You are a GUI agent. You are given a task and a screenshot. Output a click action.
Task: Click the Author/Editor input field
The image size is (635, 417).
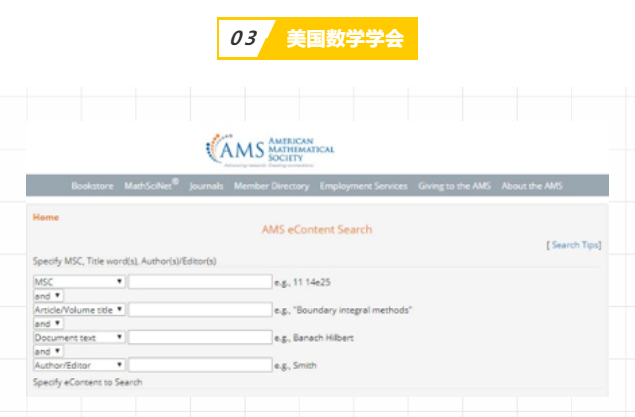(x=200, y=366)
